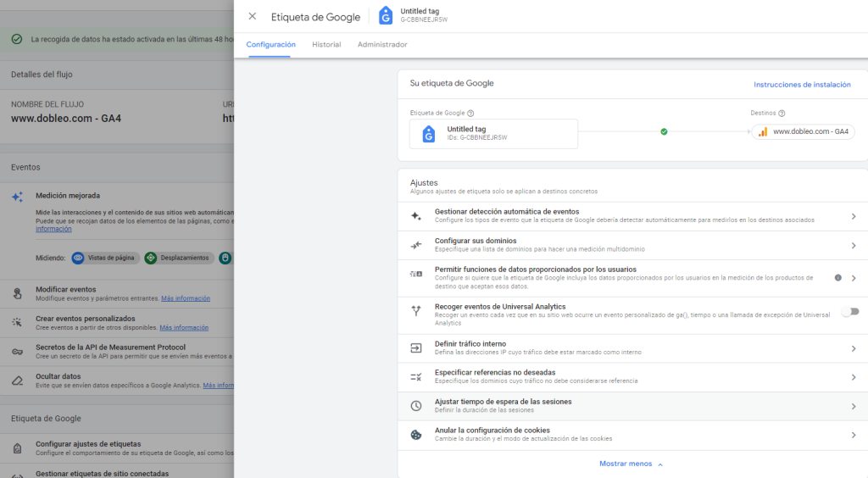
Task: Click the Configurar sus dominios merge icon
Action: [x=416, y=245]
